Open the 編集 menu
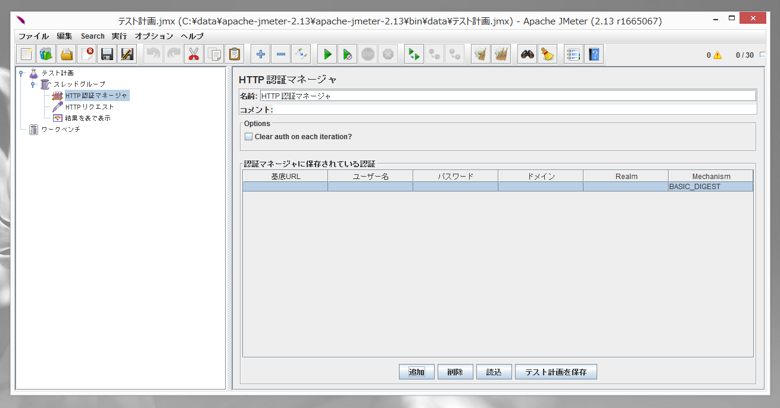This screenshot has height=408, width=780. pyautogui.click(x=64, y=36)
